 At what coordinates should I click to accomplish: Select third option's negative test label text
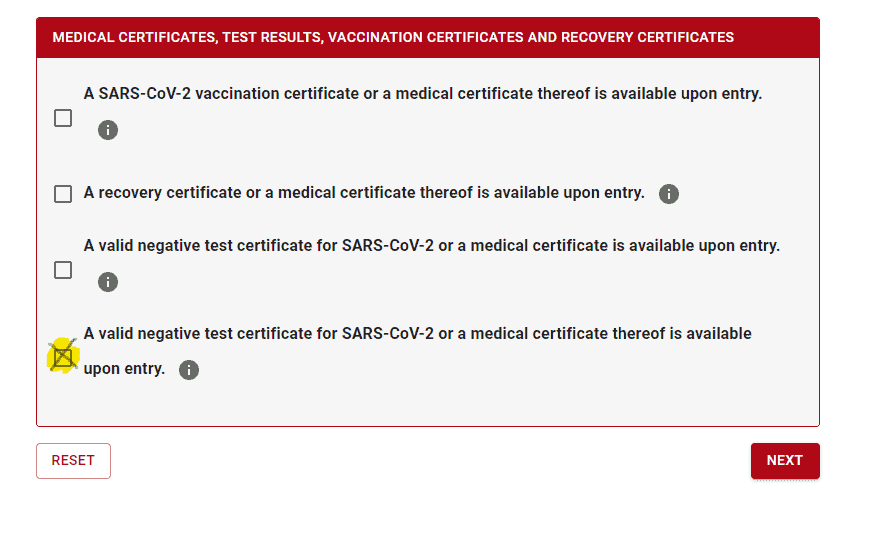pyautogui.click(x=432, y=245)
